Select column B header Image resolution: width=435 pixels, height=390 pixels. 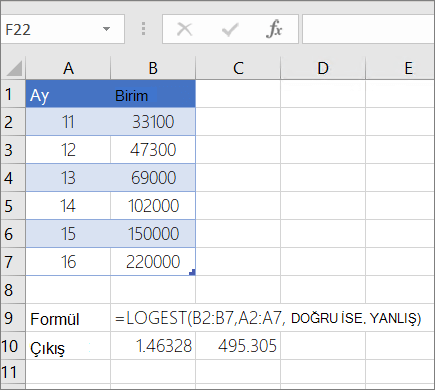(153, 68)
